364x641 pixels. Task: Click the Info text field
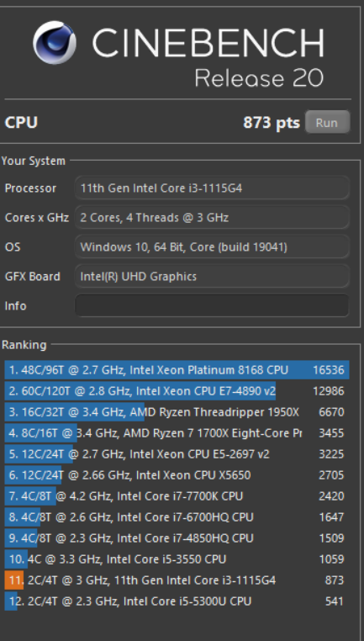[212, 305]
